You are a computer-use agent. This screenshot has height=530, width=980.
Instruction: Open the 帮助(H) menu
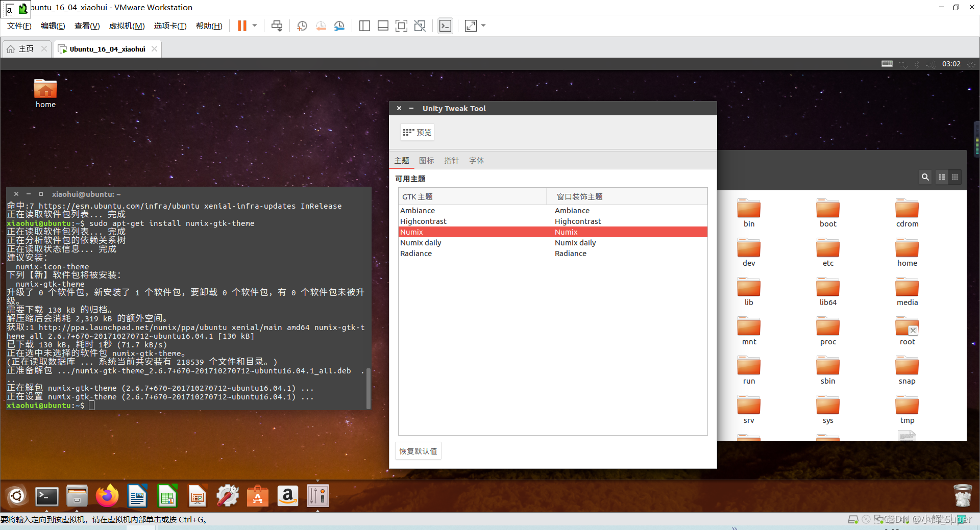[209, 26]
